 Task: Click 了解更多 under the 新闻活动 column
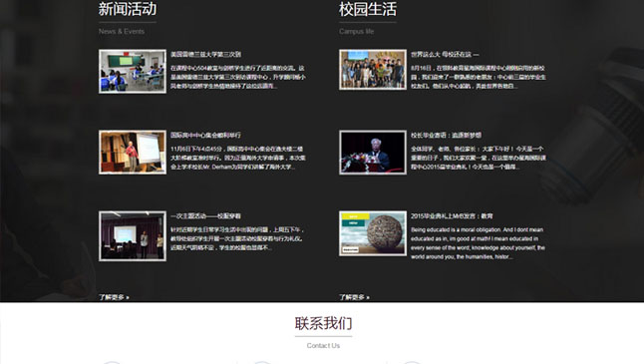pos(114,297)
